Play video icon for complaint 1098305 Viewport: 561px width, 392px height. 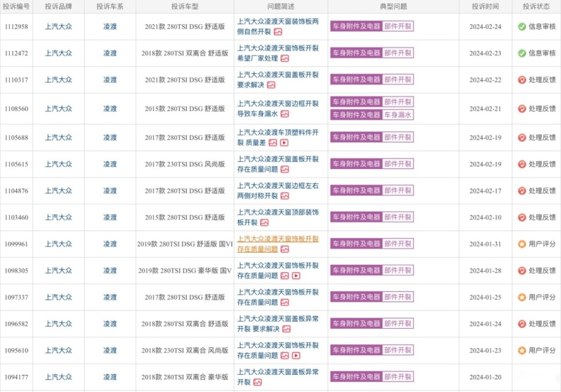coord(296,276)
